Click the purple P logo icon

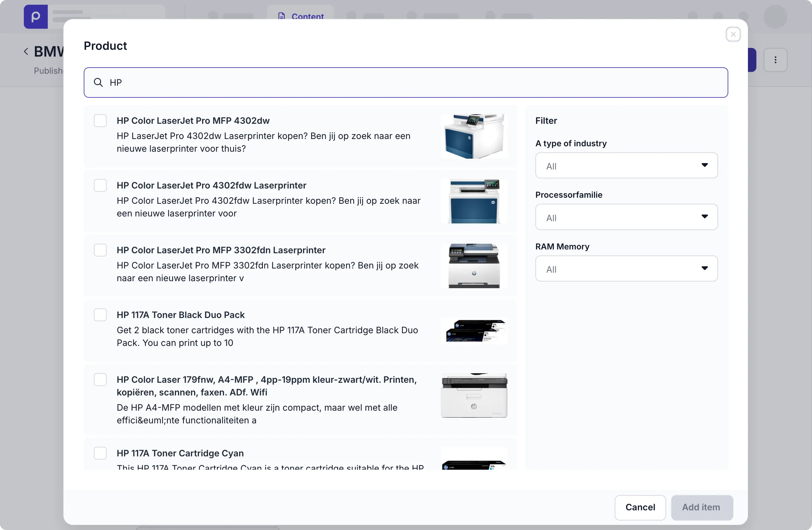[x=36, y=17]
